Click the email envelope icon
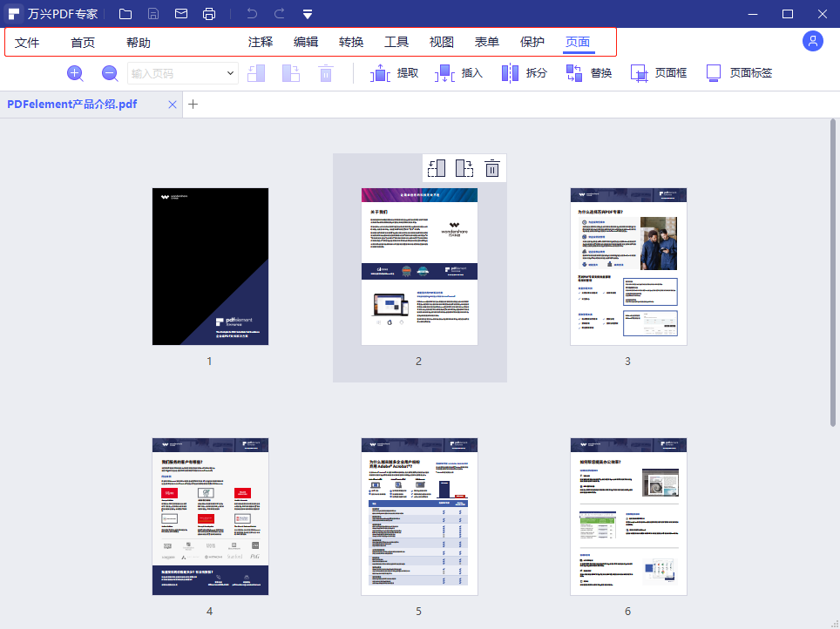 point(181,14)
